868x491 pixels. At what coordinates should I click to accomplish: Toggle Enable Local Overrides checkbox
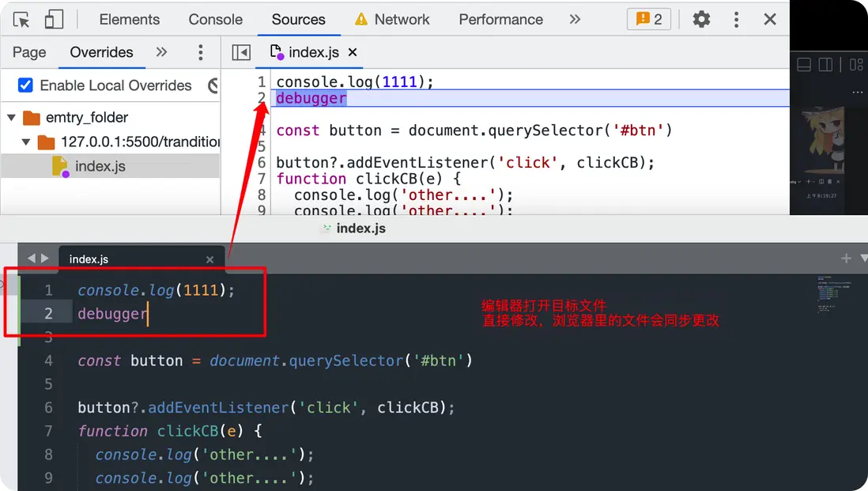25,85
